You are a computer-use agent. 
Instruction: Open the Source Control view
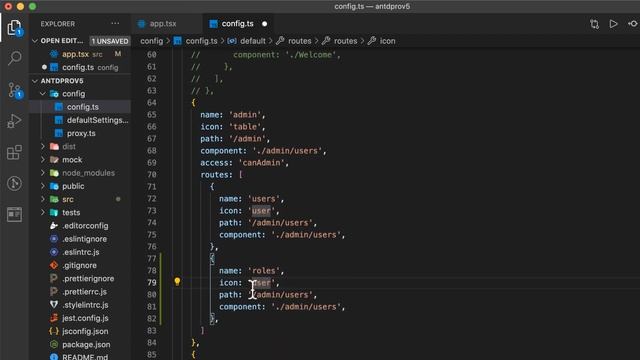(15, 90)
